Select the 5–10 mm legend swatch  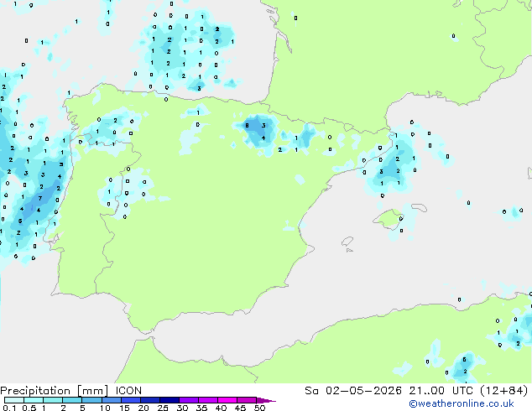point(91,400)
